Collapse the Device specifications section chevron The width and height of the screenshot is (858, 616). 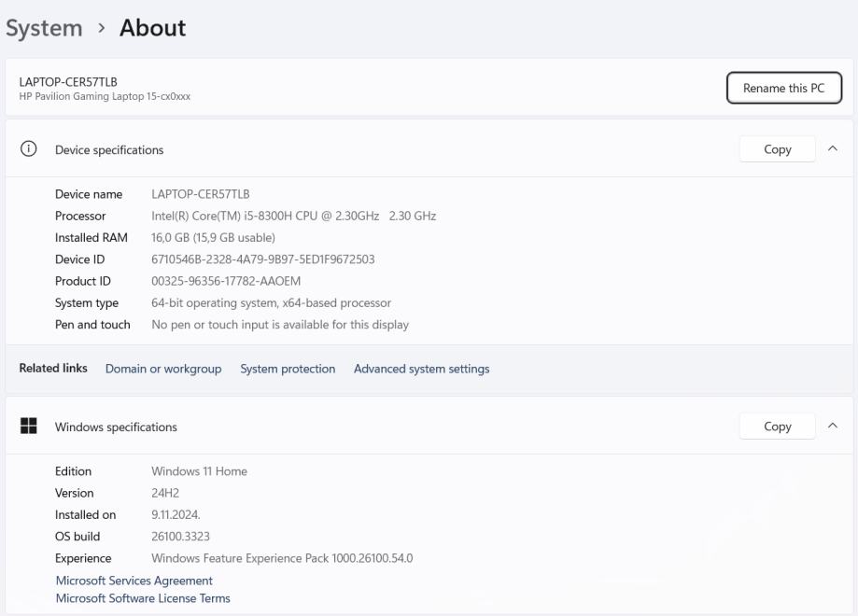(x=832, y=148)
